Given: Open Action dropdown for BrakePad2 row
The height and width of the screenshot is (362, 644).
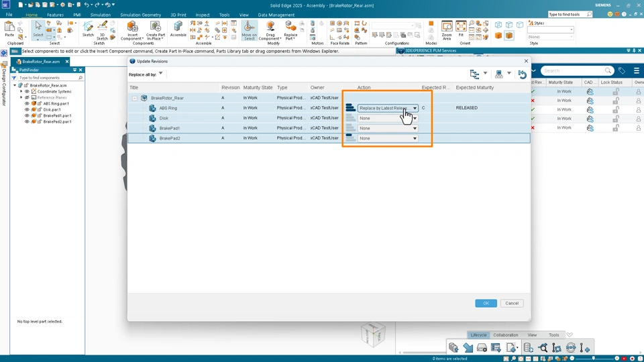Looking at the screenshot, I should pos(415,138).
